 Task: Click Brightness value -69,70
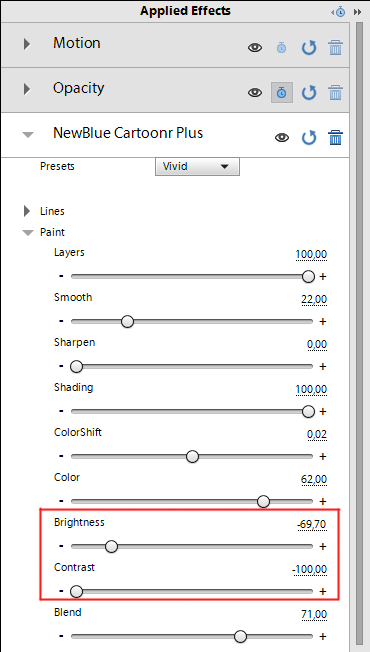(312, 524)
